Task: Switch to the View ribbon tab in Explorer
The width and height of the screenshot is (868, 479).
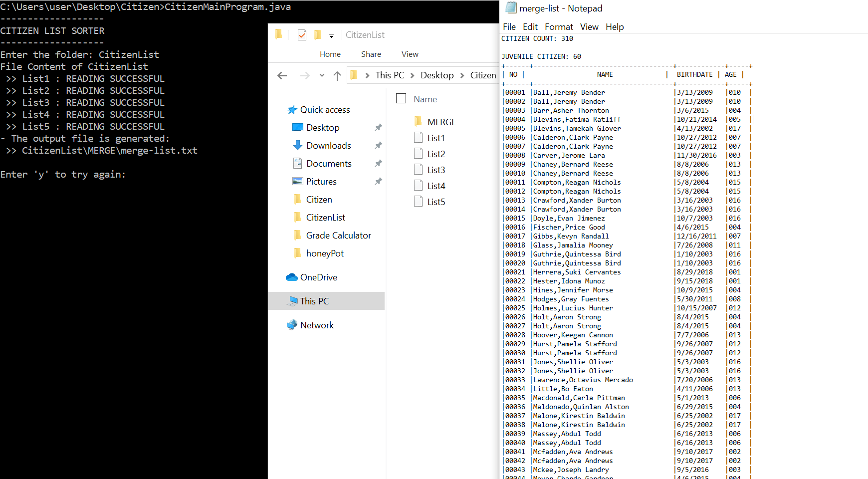Action: [410, 54]
